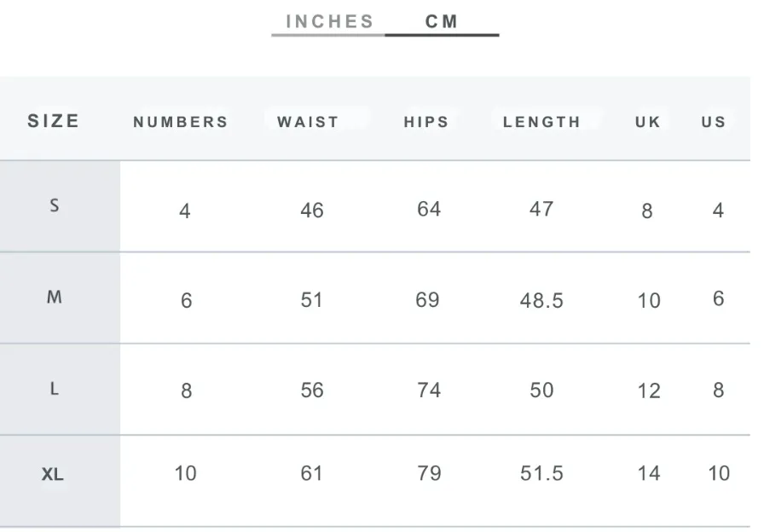Select the XL size row label
Image resolution: width=764 pixels, height=532 pixels.
click(53, 474)
